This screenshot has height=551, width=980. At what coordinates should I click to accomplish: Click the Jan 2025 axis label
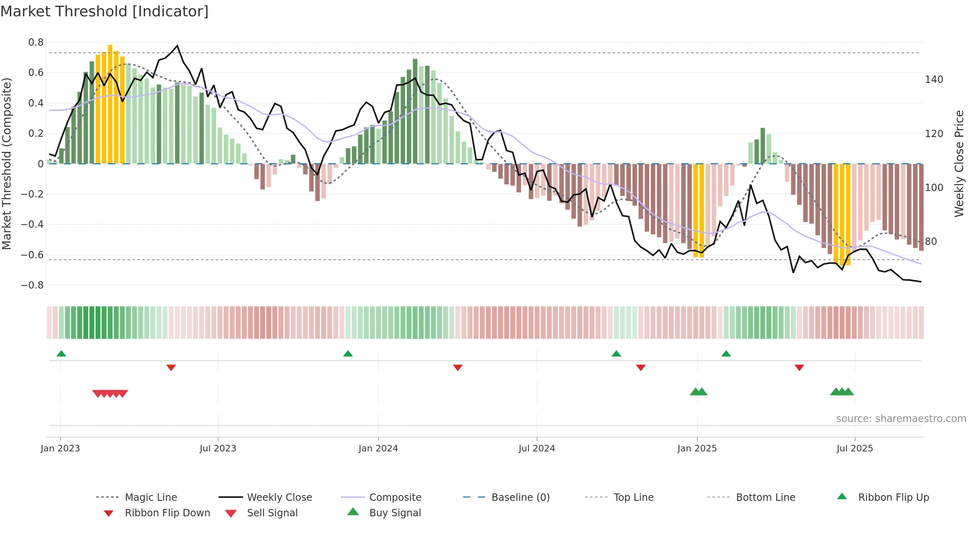coord(697,448)
